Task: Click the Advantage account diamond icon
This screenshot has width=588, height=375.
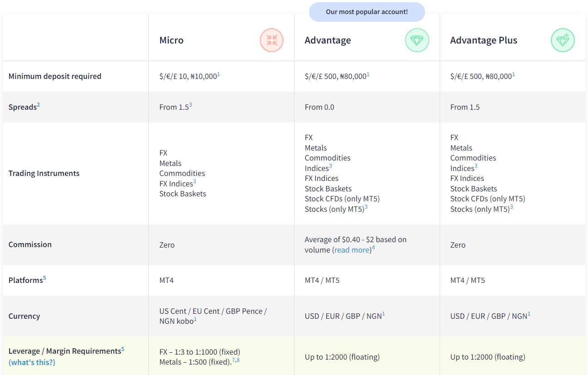Action: pyautogui.click(x=416, y=40)
